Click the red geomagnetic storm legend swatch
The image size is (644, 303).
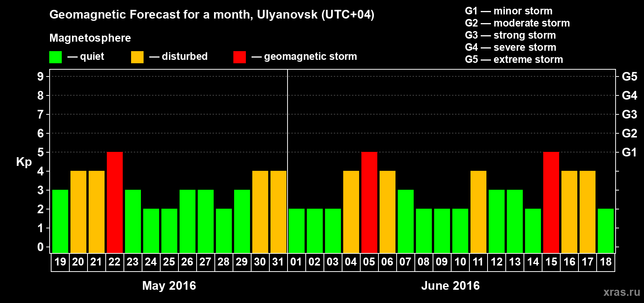(x=239, y=57)
